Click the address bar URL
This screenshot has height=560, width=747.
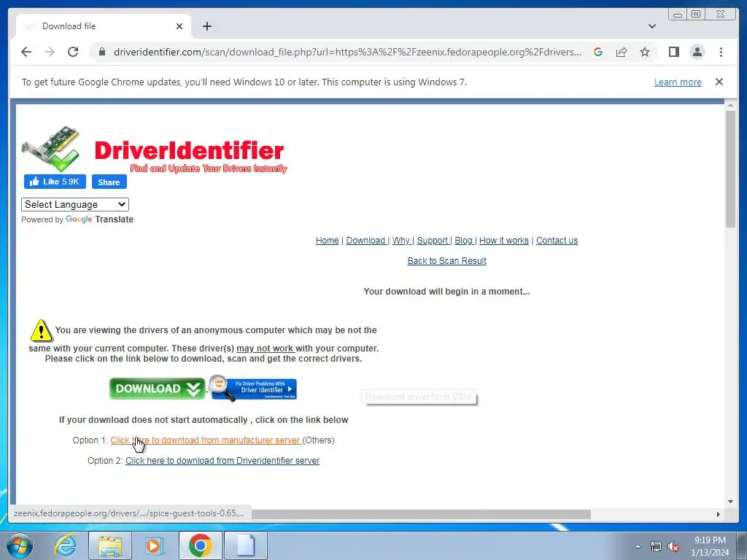point(347,52)
